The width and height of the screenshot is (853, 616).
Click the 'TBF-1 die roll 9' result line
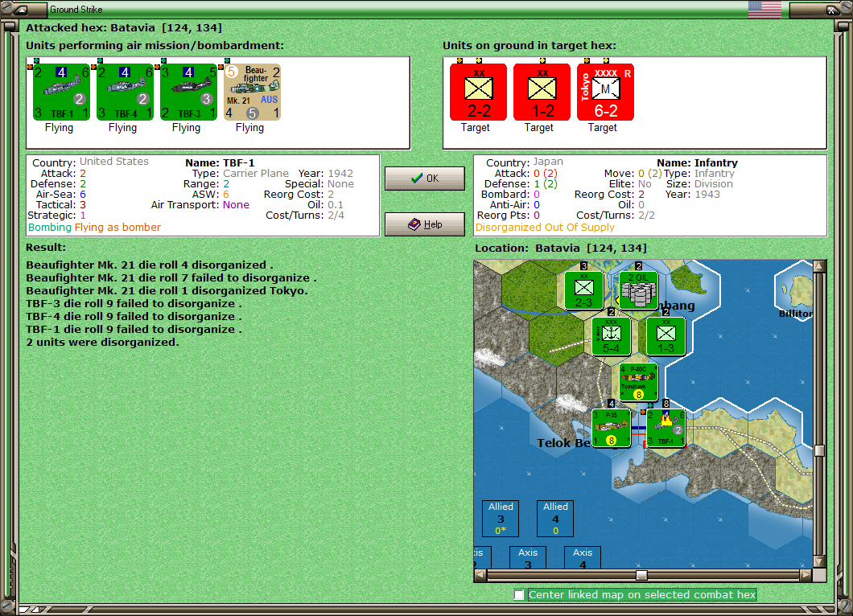[134, 330]
